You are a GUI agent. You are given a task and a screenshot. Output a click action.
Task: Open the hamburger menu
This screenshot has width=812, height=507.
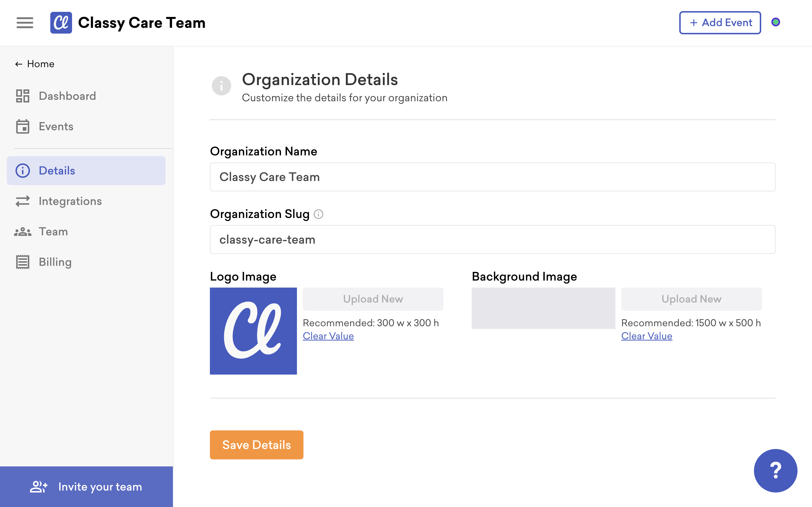25,23
